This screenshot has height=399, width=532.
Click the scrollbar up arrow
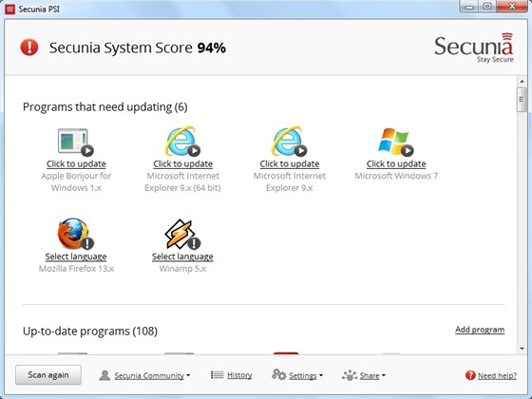pyautogui.click(x=522, y=82)
